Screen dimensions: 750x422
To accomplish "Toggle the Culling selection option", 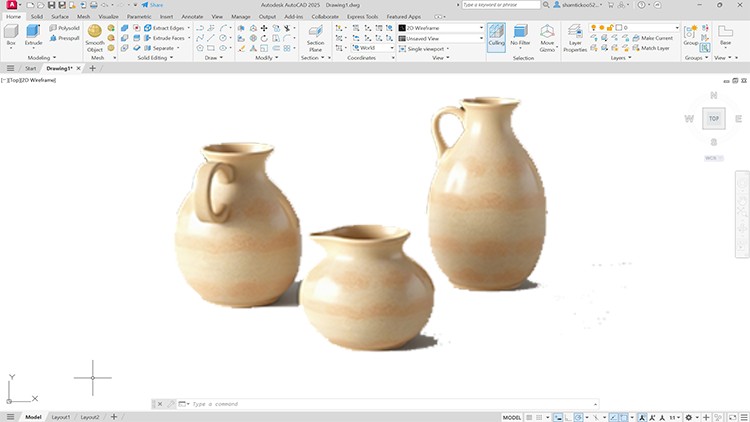I will (496, 35).
